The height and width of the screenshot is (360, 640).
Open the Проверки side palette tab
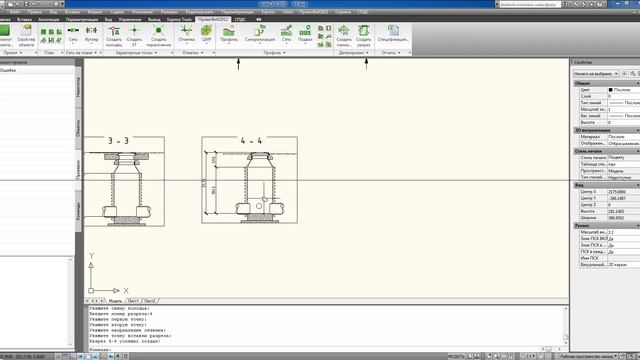click(x=78, y=169)
